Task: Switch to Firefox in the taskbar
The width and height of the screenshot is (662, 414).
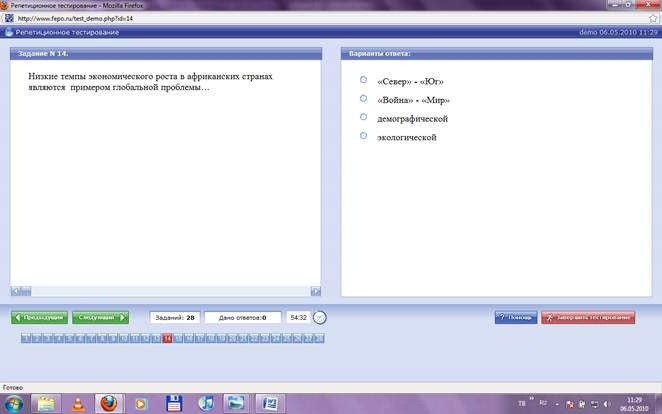Action: tap(109, 404)
